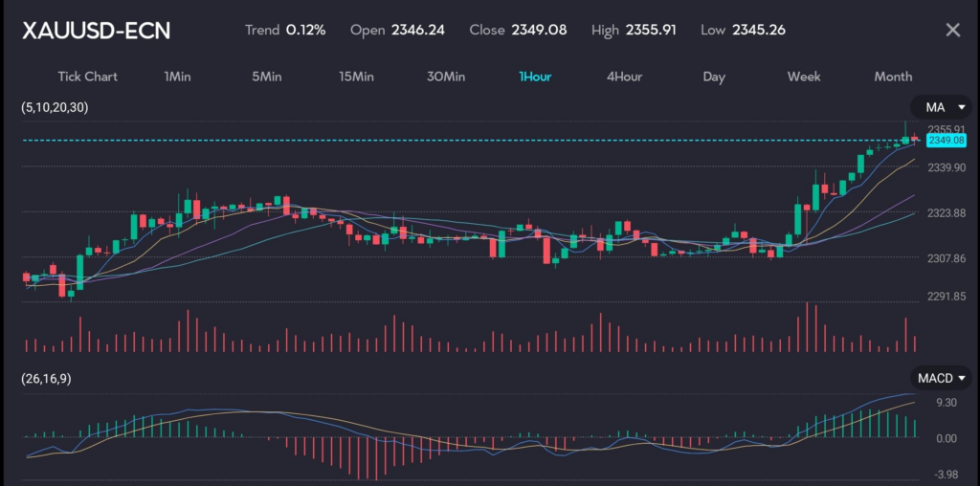Select the active 1Hour timeframe

(x=535, y=77)
